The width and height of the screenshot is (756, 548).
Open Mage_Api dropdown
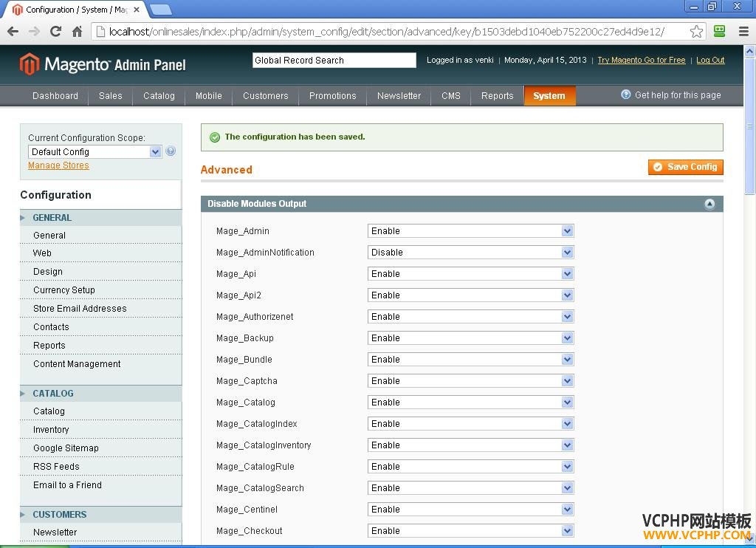click(x=470, y=274)
